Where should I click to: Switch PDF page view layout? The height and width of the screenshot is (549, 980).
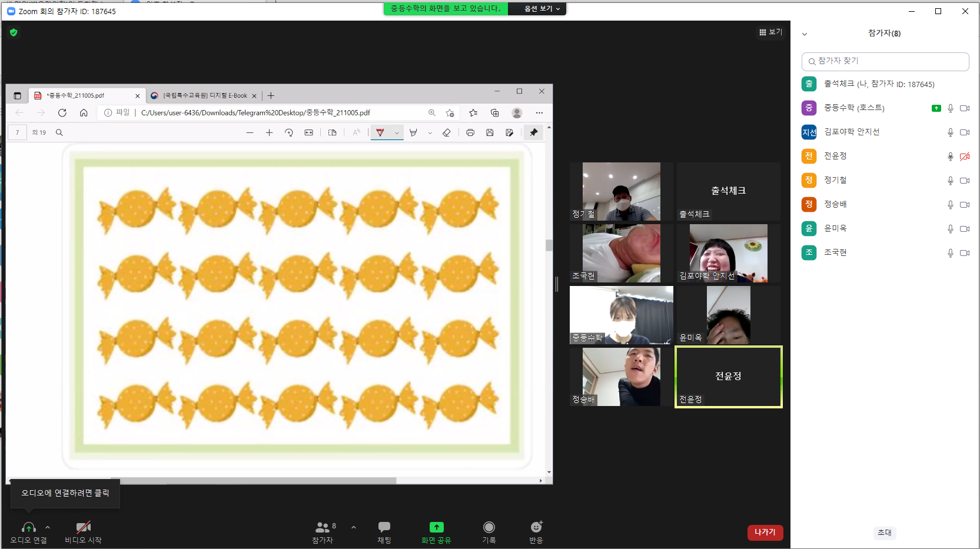333,133
